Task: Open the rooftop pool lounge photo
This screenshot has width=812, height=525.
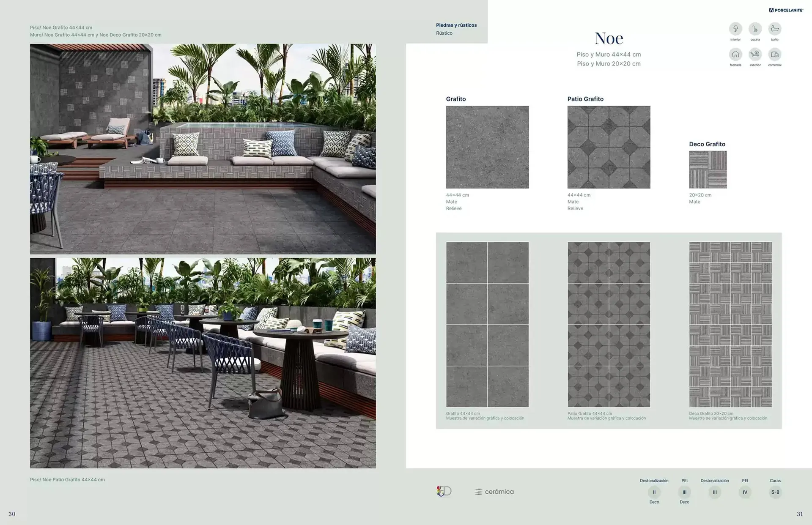Action: click(x=203, y=149)
